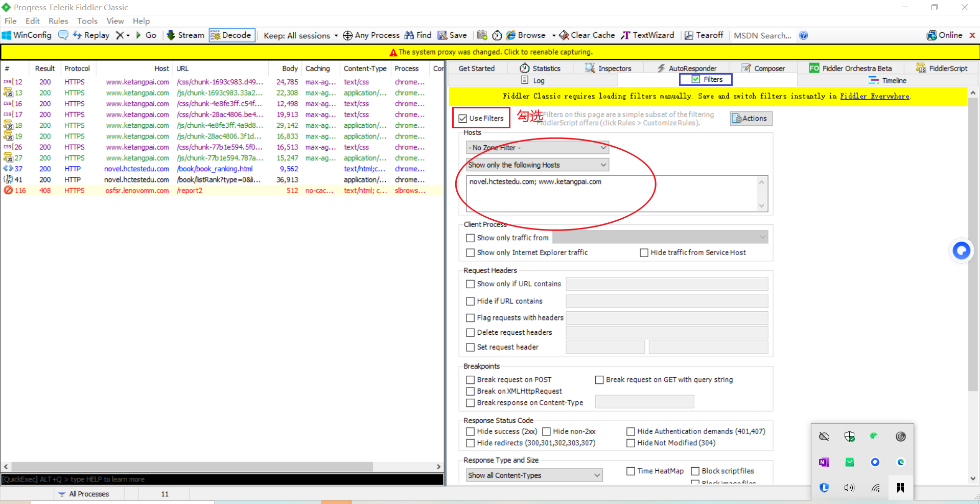Click the yellow reenable capturing banner
This screenshot has height=504, width=980.
[490, 52]
